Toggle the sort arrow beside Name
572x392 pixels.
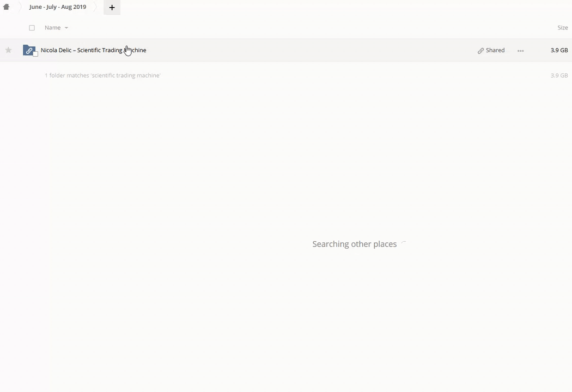66,28
